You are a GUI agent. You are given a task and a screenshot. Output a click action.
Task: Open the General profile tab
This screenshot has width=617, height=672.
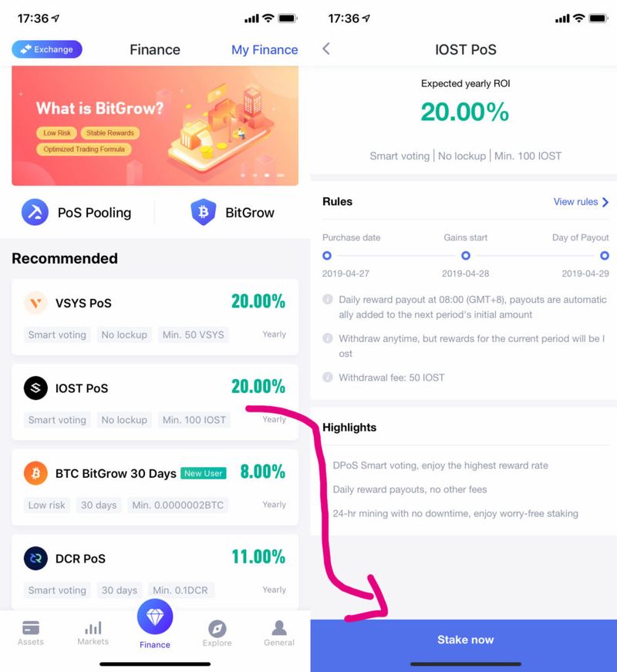pos(279,633)
